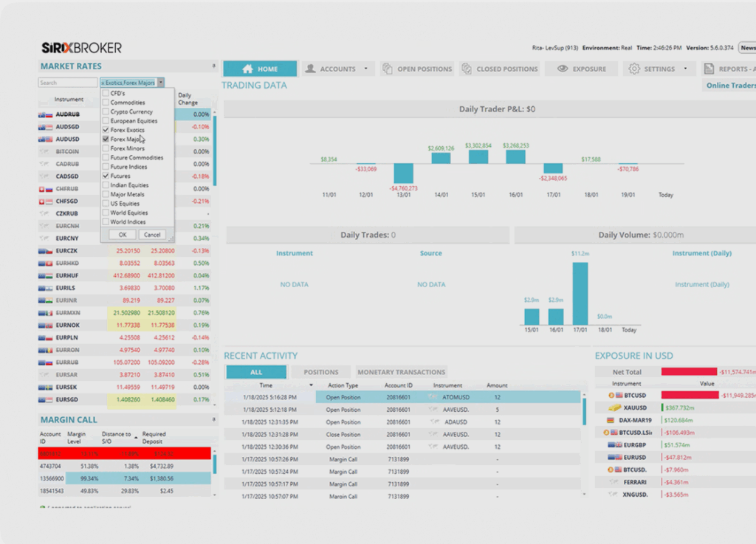
Task: Click the Open Positions documents icon
Action: click(x=388, y=69)
